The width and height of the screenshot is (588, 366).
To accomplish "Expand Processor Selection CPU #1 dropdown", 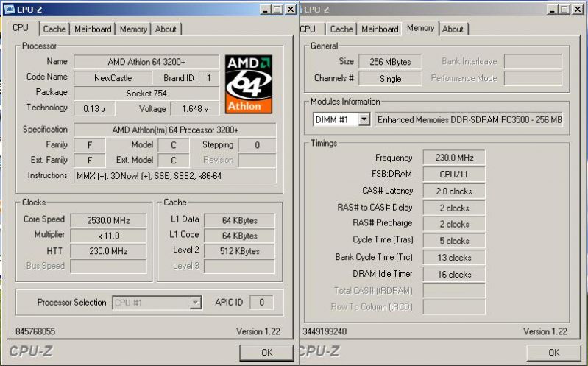I will pyautogui.click(x=195, y=303).
